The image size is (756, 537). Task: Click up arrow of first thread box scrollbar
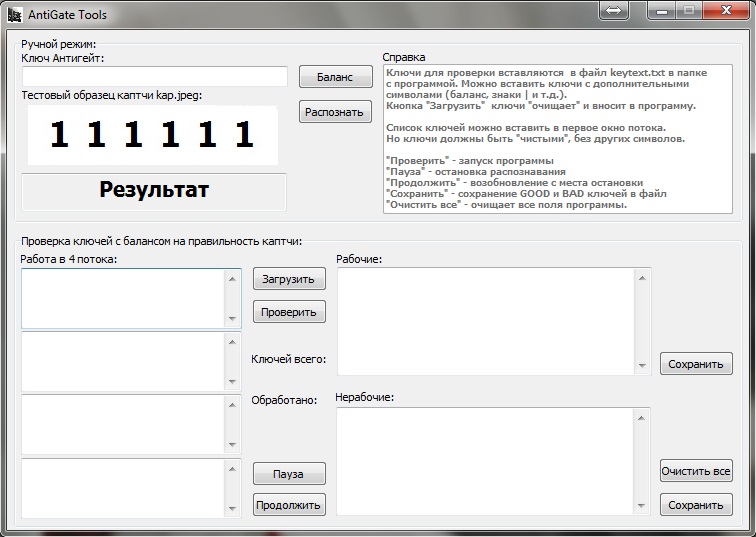point(232,279)
